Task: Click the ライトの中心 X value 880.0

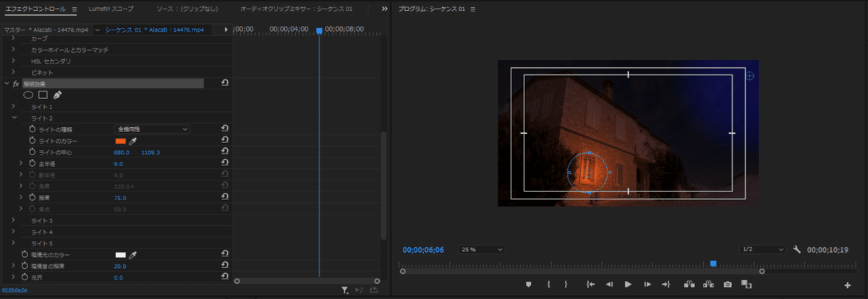Action: click(122, 152)
